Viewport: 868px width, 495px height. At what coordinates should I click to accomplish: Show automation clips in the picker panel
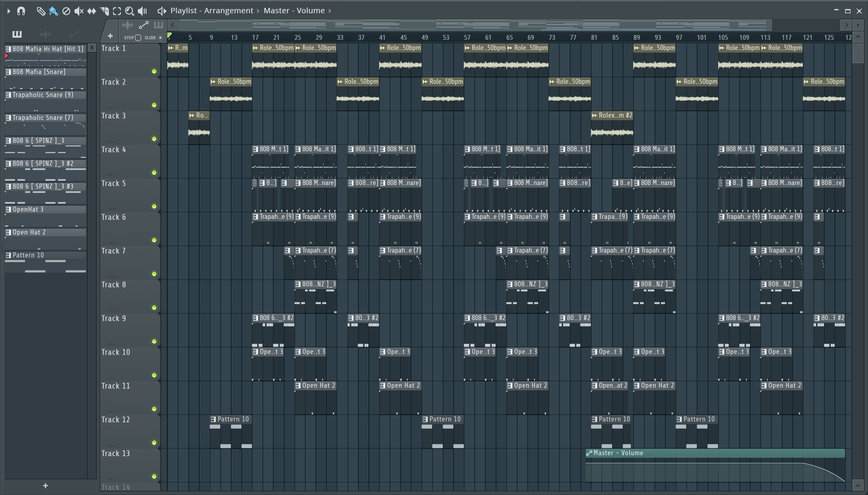[x=74, y=34]
